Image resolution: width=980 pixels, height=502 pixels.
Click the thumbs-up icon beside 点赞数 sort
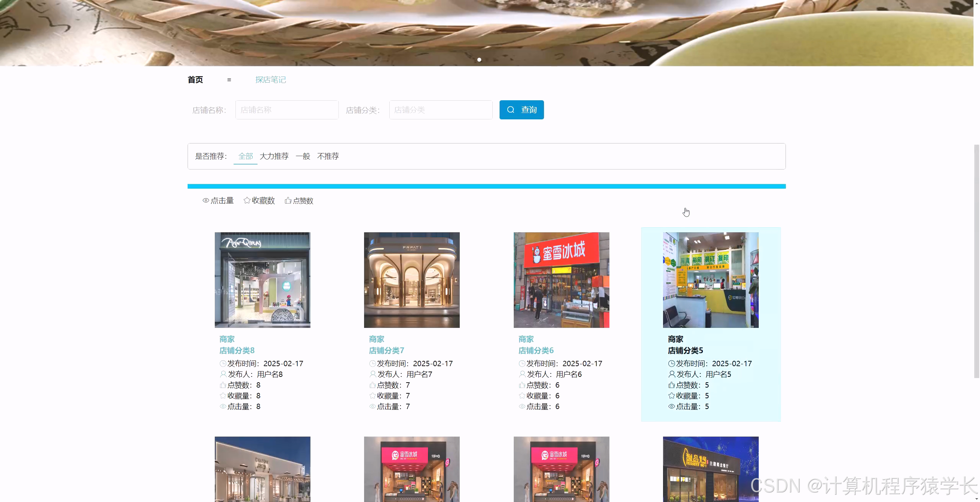coord(288,200)
